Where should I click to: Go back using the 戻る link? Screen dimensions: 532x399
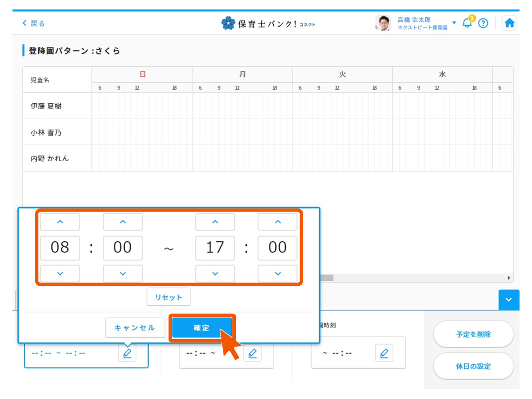click(33, 22)
